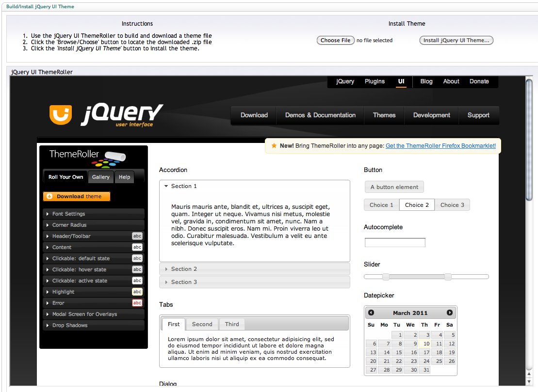Click the Highlight abc preview swatch
538x392 pixels.
click(x=137, y=292)
